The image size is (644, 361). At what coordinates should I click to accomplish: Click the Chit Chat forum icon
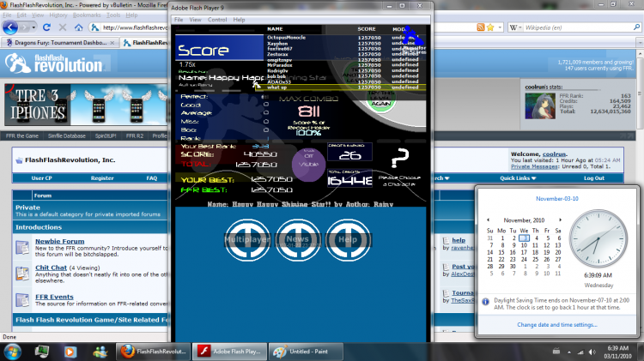(x=22, y=274)
